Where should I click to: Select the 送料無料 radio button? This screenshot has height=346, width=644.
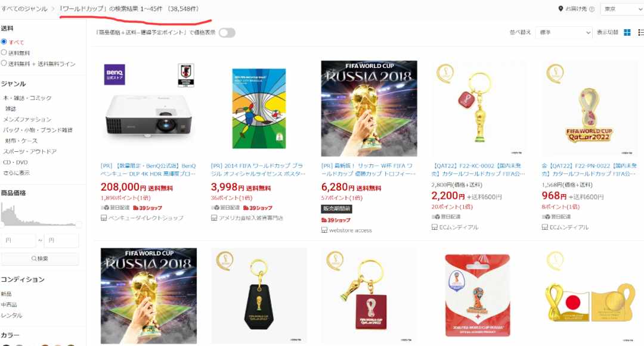tap(4, 52)
